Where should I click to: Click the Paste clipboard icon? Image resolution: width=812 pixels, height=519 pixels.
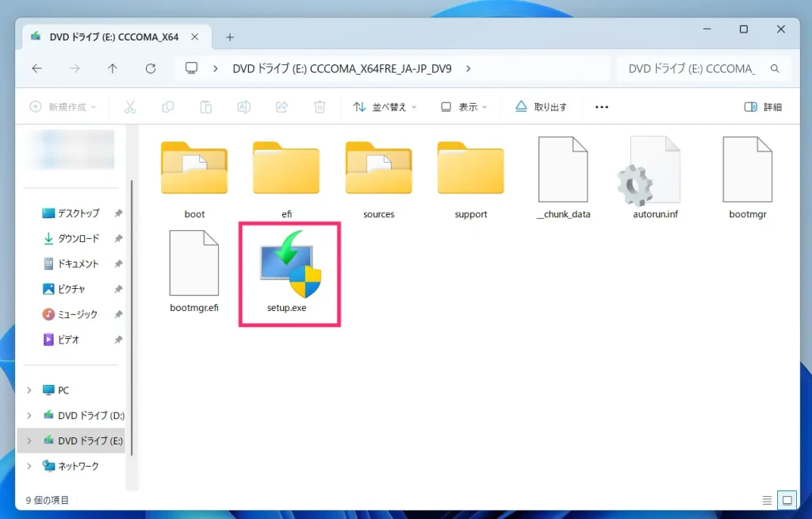pos(205,107)
